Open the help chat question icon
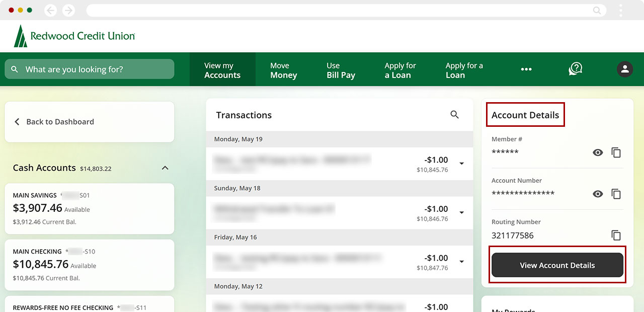Image resolution: width=644 pixels, height=312 pixels. click(576, 69)
